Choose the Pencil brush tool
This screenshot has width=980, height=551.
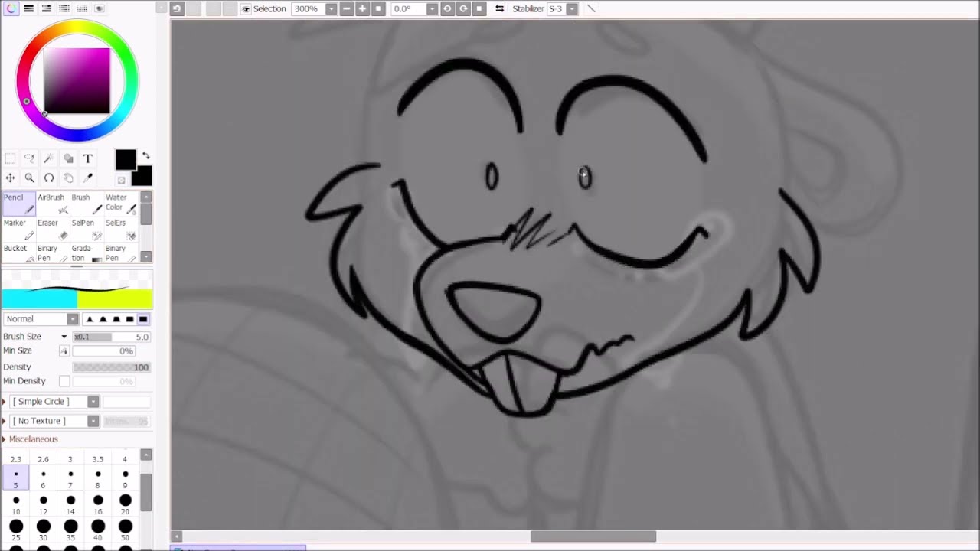coord(18,203)
